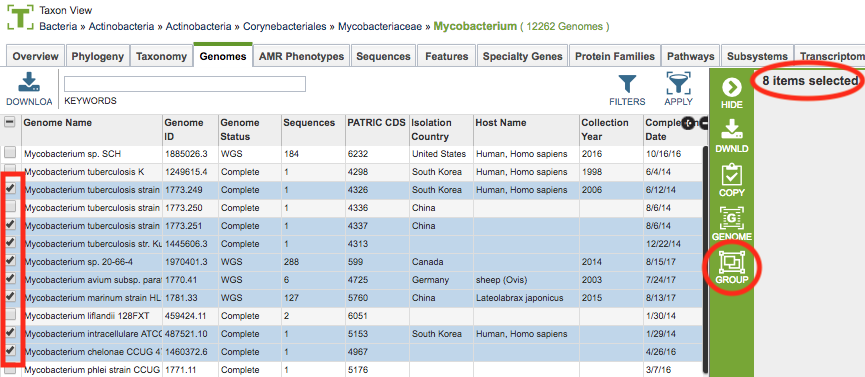Viewport: 865px width, 377px height.
Task: Follow the Mycobacteriaceae breadcrumb link
Action: pyautogui.click(x=380, y=26)
